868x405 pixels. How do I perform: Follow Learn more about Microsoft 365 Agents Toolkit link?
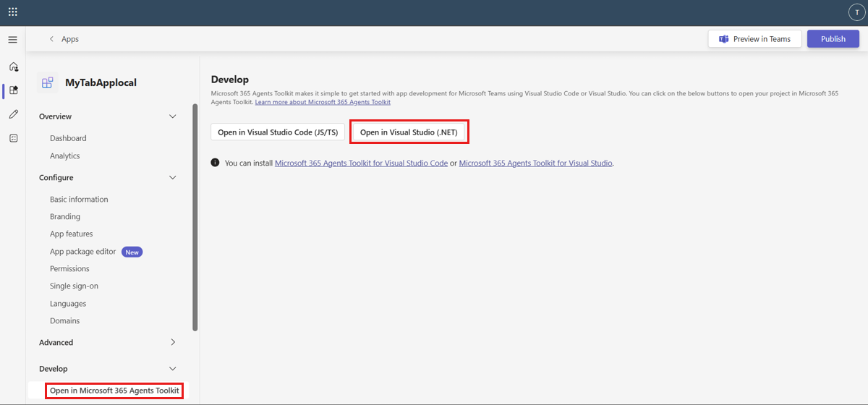coord(323,103)
